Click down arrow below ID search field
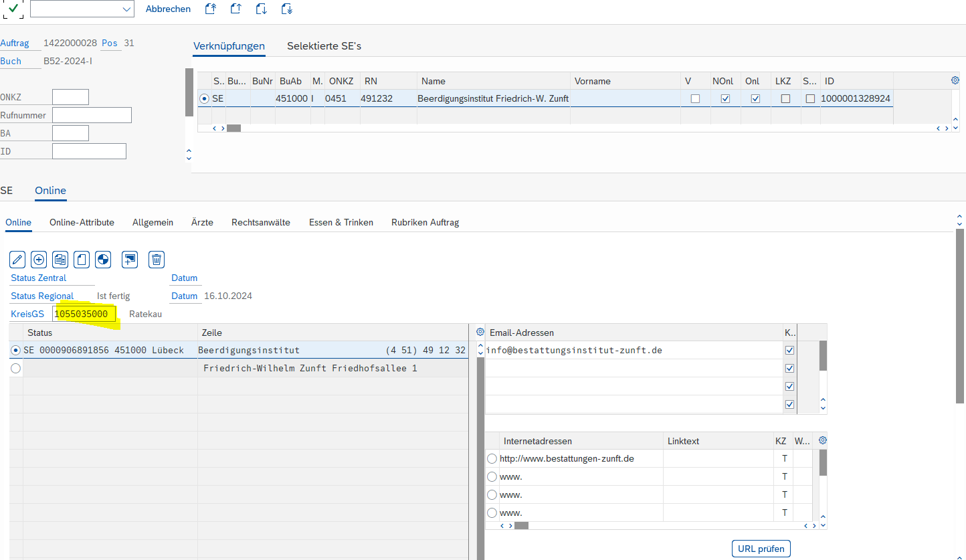The height and width of the screenshot is (560, 966). [x=189, y=159]
